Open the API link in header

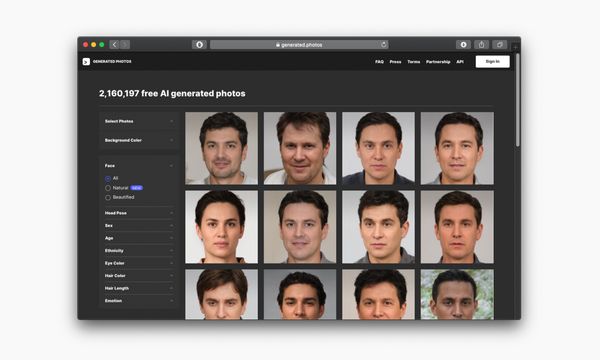460,62
